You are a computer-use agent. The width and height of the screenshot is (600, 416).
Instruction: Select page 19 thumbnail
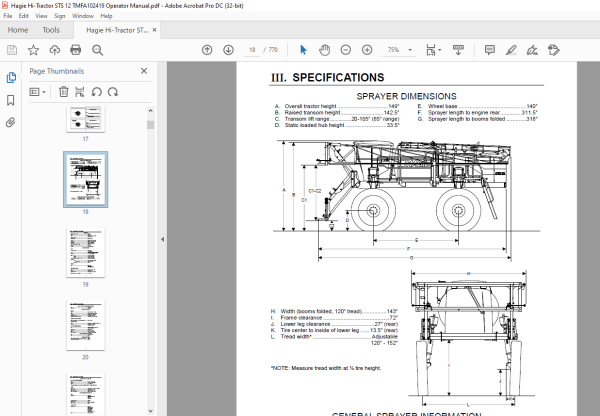point(85,253)
